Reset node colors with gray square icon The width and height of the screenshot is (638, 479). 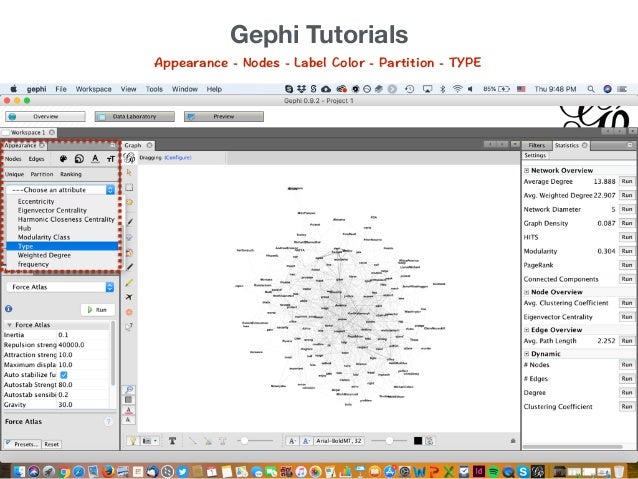[x=129, y=400]
